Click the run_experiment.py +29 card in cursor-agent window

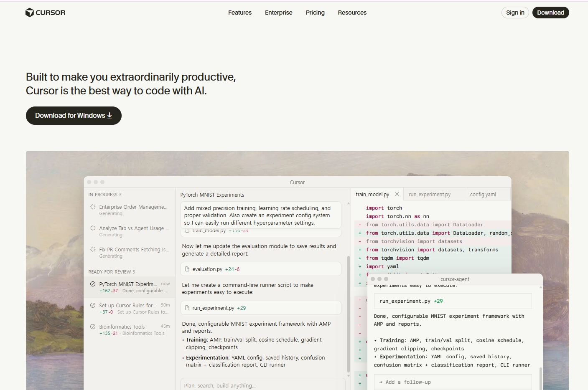[453, 301]
